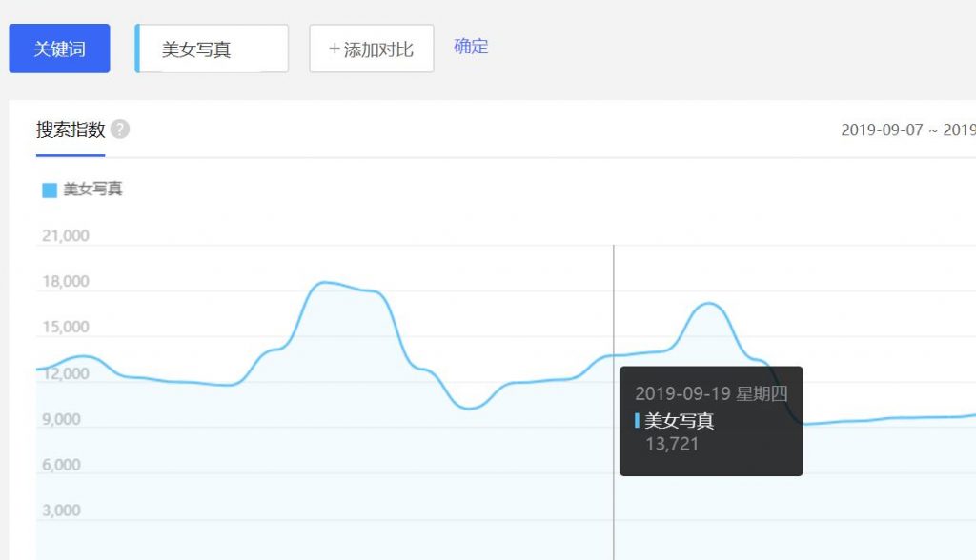Click the 美女写真 series name in tooltip
Image resolution: width=976 pixels, height=560 pixels.
pos(679,421)
